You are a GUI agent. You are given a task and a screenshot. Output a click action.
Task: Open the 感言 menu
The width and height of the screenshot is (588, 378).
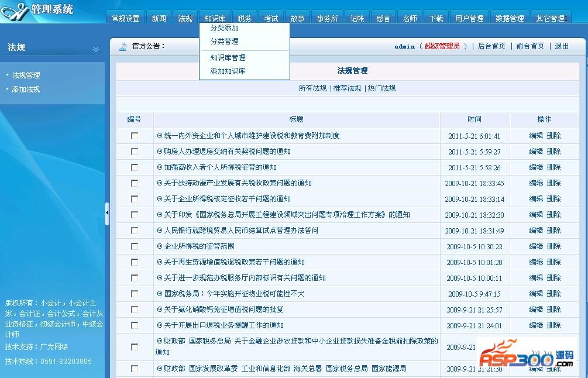383,18
